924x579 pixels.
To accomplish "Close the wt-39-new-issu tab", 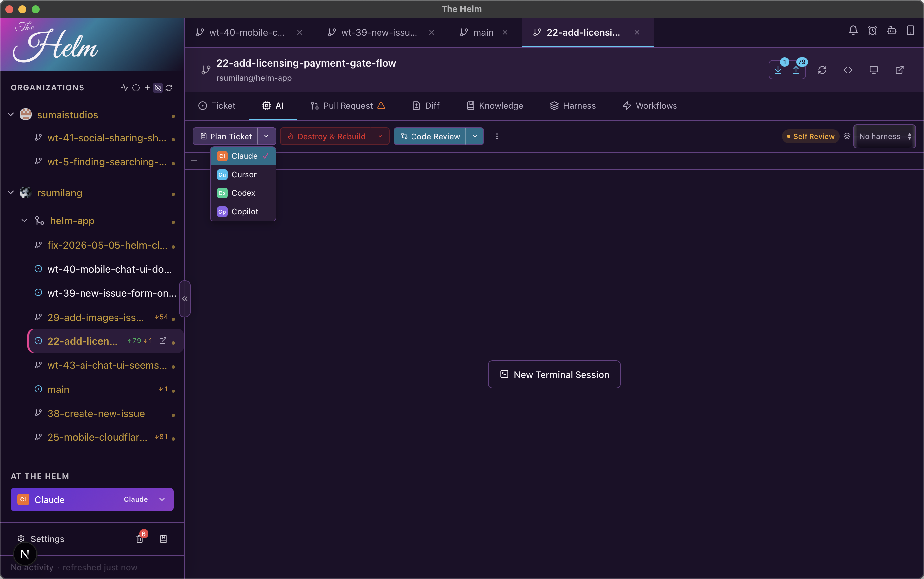I will click(x=431, y=33).
